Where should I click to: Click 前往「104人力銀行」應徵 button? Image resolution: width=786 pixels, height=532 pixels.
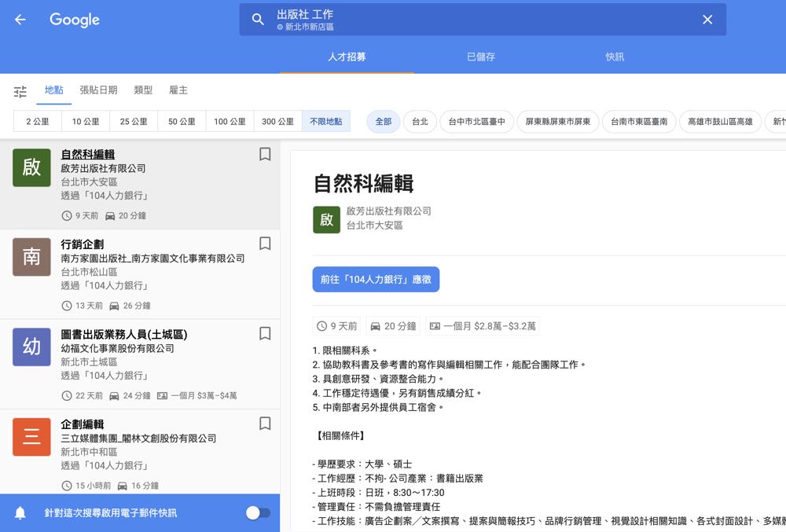coord(376,280)
